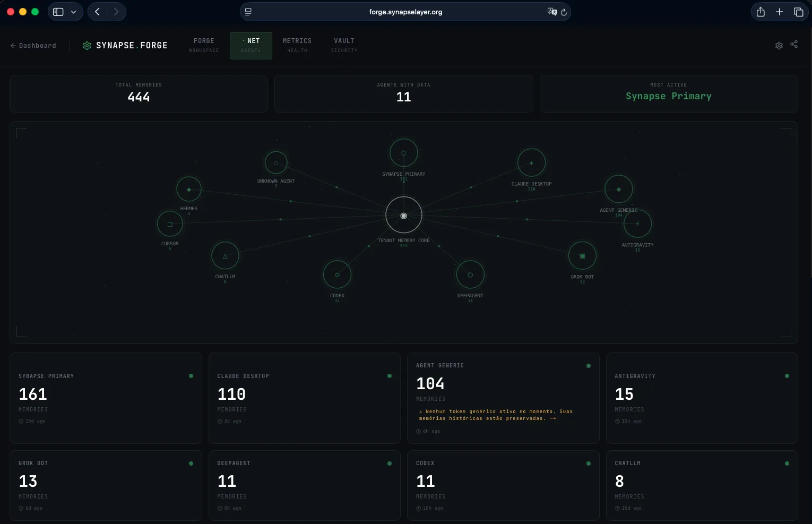Screen dimensions: 812x524
Task: Go back in browser history
Action: [97, 12]
